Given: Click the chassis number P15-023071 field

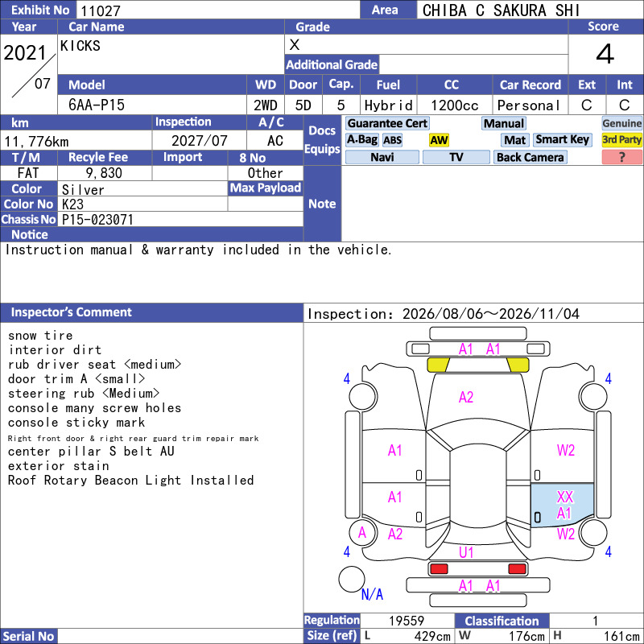Looking at the screenshot, I should tap(180, 219).
